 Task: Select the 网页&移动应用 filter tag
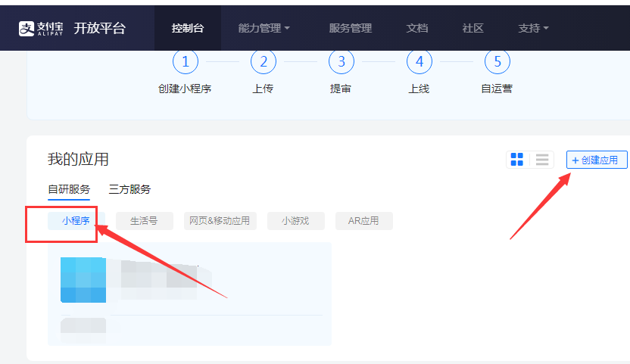(220, 221)
